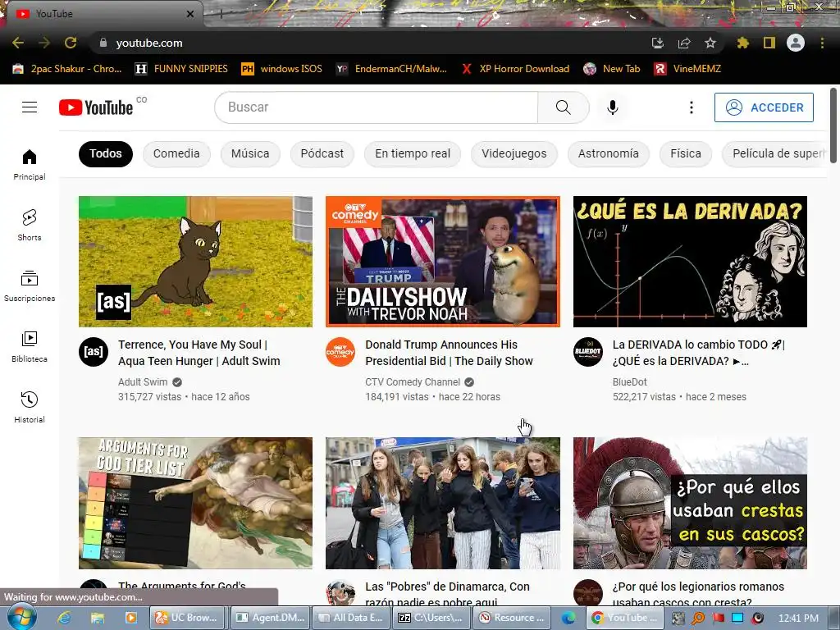Go forward with the browser forward arrow
The height and width of the screenshot is (630, 840).
tap(44, 43)
